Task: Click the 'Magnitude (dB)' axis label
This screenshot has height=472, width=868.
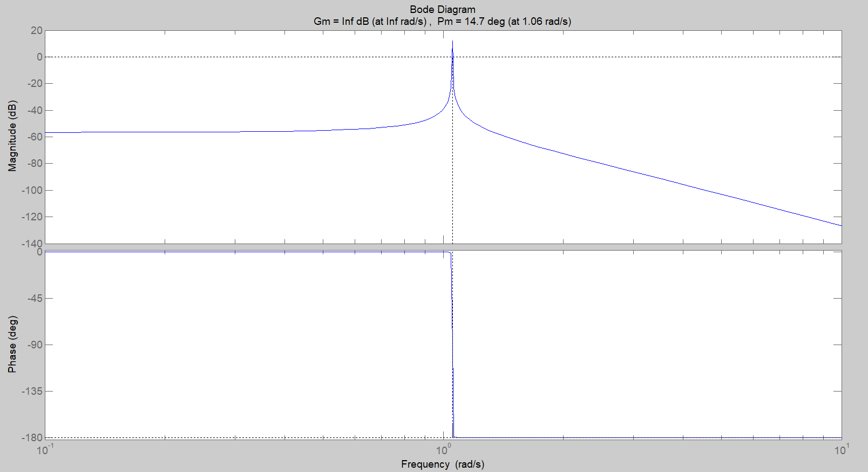Action: 12,136
